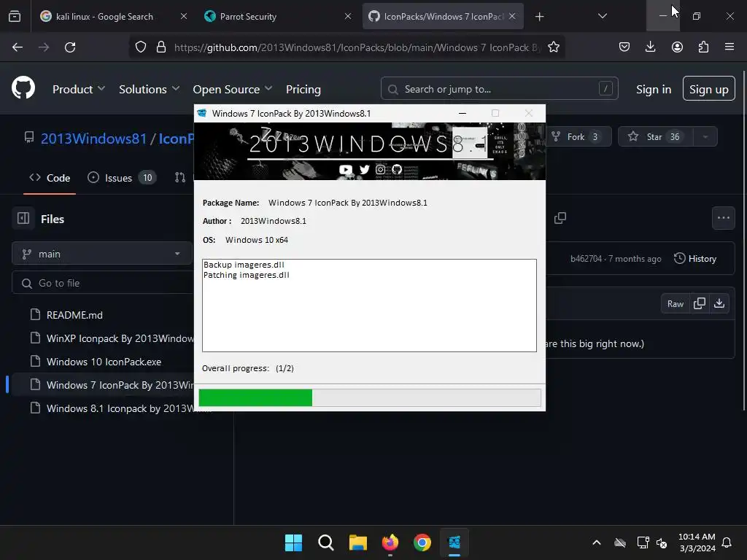This screenshot has height=560, width=747.
Task: Open the Firefox account icon
Action: pyautogui.click(x=677, y=47)
